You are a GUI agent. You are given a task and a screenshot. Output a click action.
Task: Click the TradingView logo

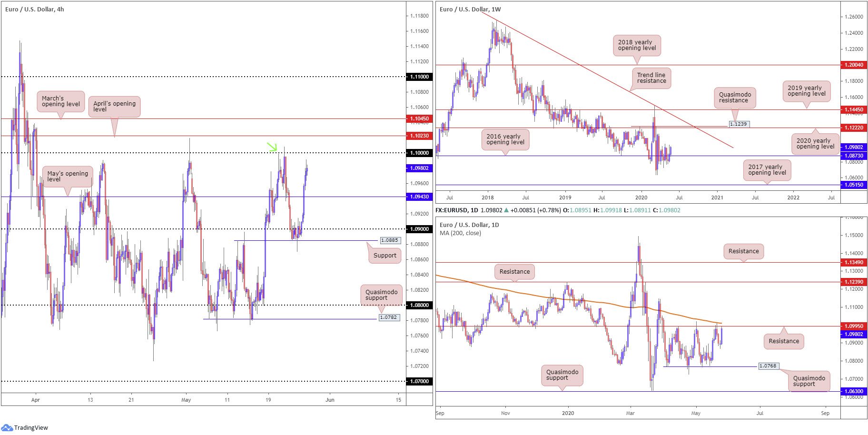[x=25, y=427]
